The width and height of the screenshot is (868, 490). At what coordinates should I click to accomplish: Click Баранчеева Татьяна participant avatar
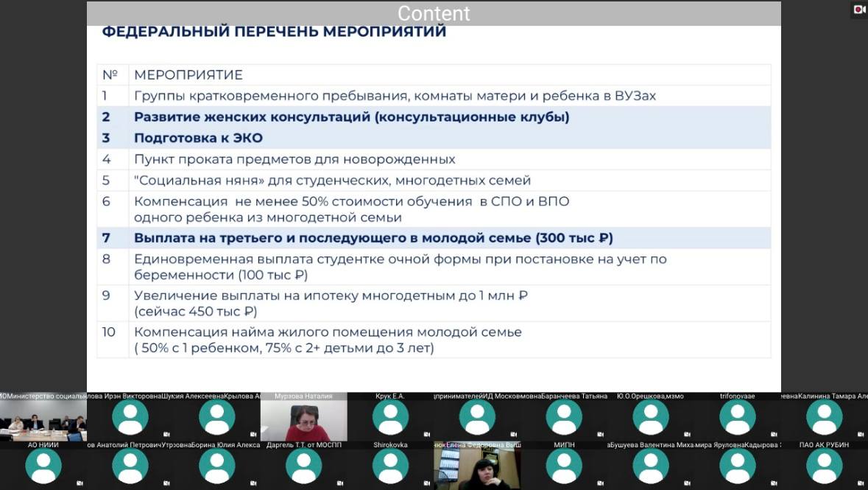(x=564, y=418)
